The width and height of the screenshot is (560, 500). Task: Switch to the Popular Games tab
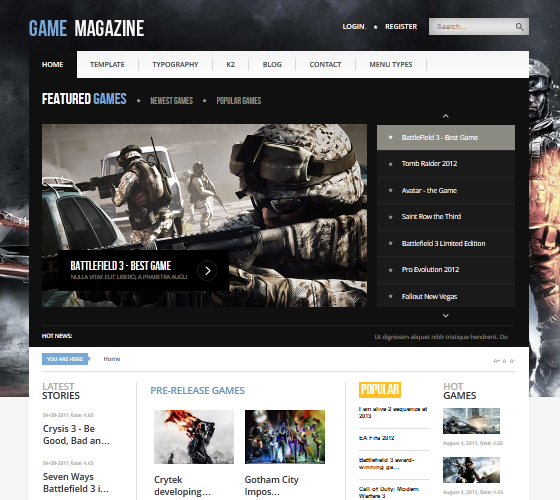(239, 101)
